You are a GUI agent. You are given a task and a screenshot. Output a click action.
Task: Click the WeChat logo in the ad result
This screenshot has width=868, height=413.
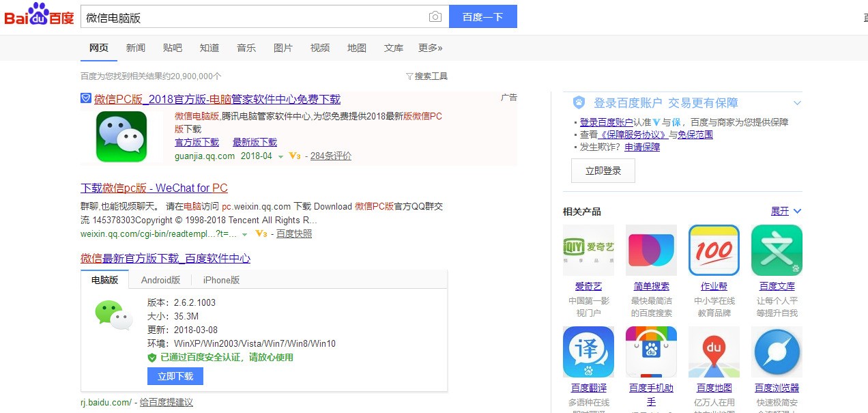point(121,137)
